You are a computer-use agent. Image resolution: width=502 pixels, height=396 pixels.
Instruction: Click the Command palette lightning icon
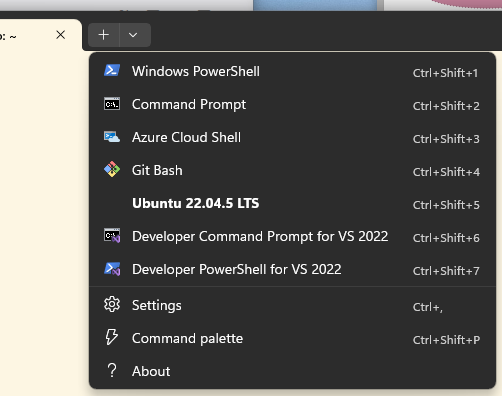coord(111,337)
